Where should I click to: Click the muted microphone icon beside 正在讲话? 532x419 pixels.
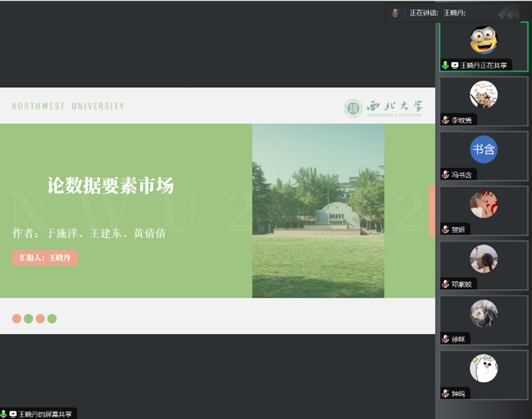pyautogui.click(x=395, y=12)
